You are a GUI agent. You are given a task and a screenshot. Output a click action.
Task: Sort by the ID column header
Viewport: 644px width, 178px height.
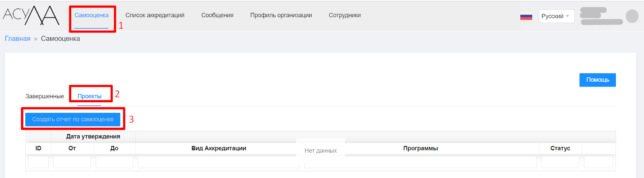(x=38, y=148)
